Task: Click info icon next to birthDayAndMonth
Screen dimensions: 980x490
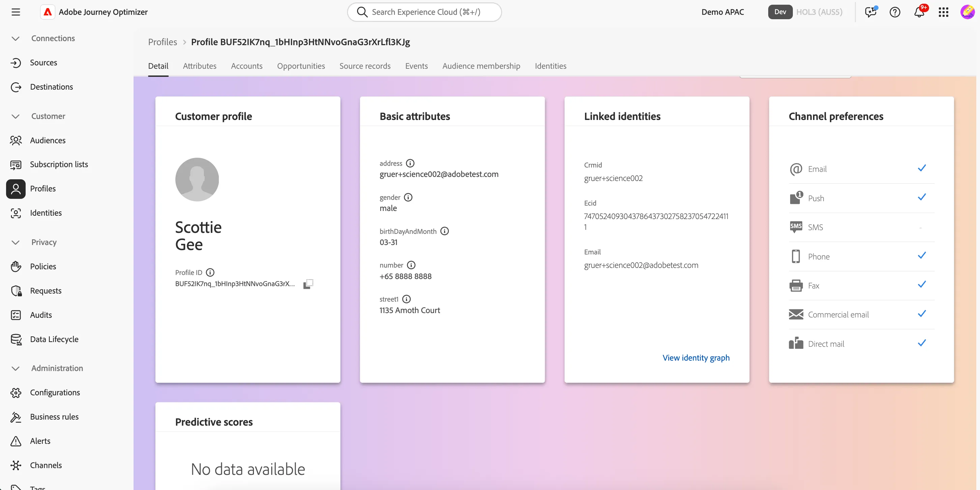Action: point(445,231)
